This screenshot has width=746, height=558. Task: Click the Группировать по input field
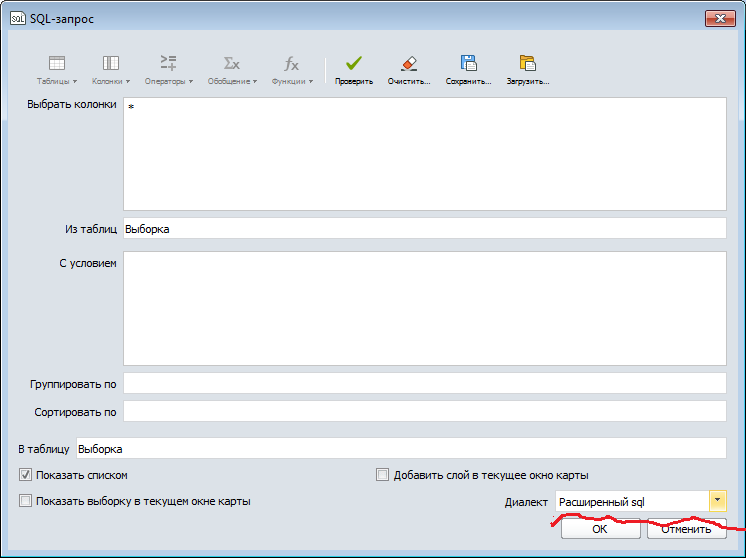424,383
